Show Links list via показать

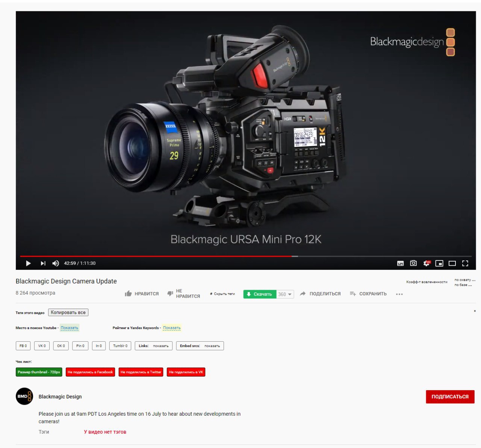click(x=161, y=346)
